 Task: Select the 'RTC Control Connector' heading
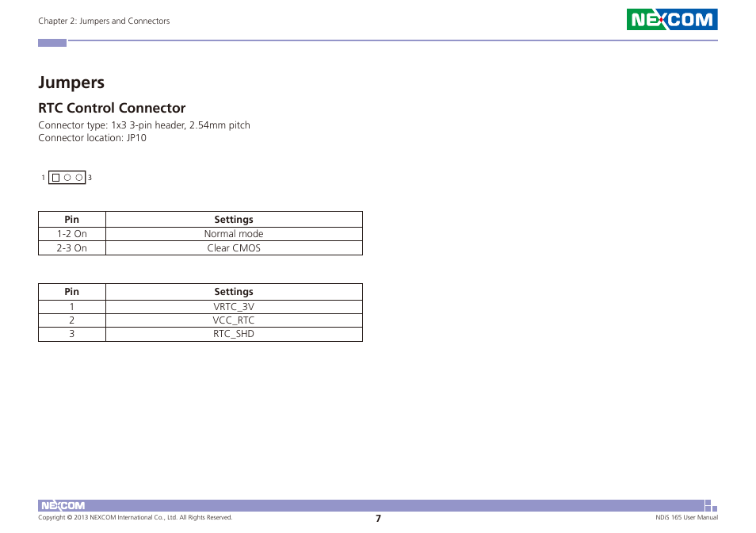[112, 108]
